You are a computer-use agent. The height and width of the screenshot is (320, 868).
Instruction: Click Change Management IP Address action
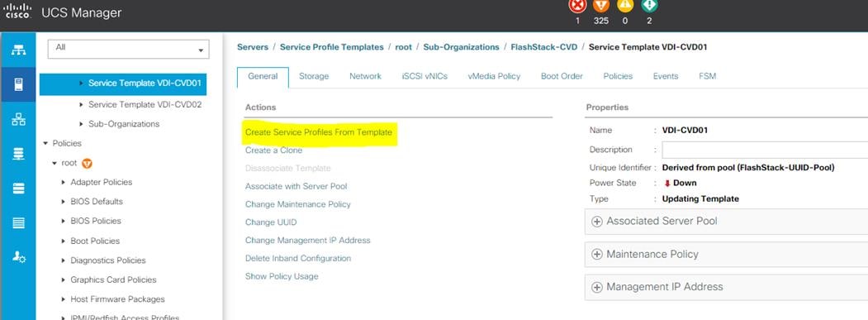click(x=308, y=240)
